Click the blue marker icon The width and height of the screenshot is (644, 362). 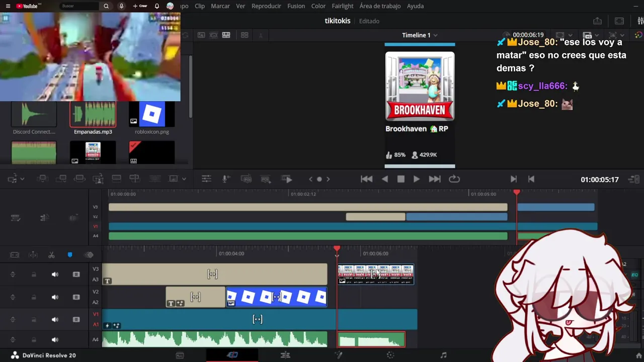pyautogui.click(x=70, y=255)
